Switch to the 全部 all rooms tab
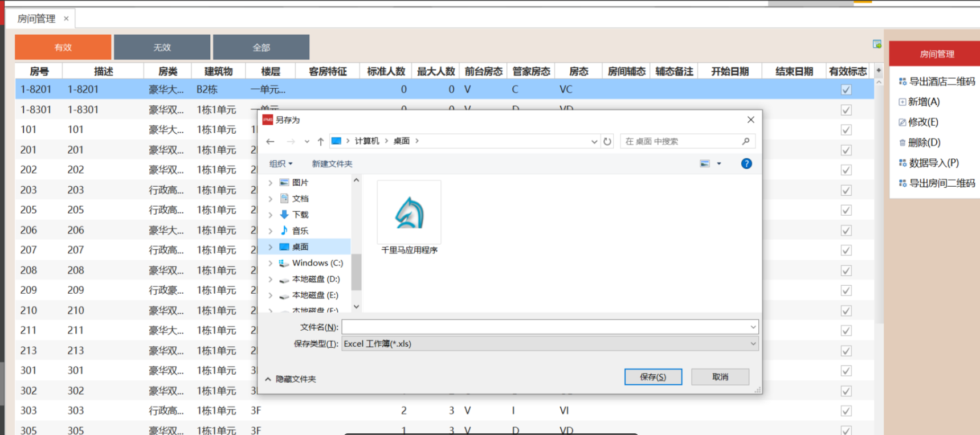 coord(261,47)
